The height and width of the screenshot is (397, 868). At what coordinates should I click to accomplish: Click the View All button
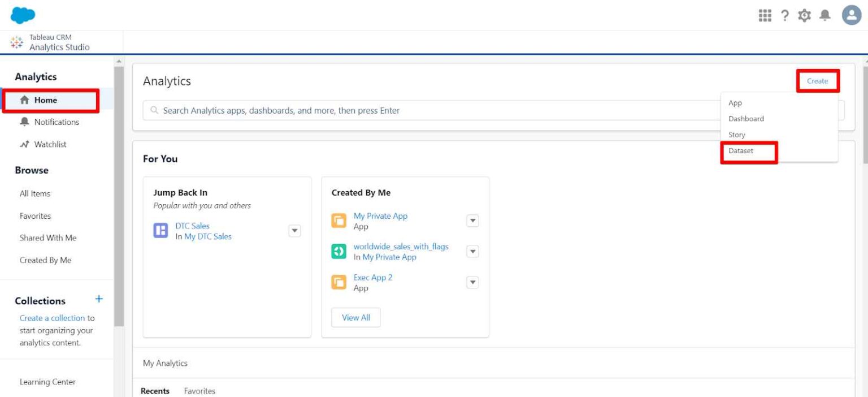(356, 318)
